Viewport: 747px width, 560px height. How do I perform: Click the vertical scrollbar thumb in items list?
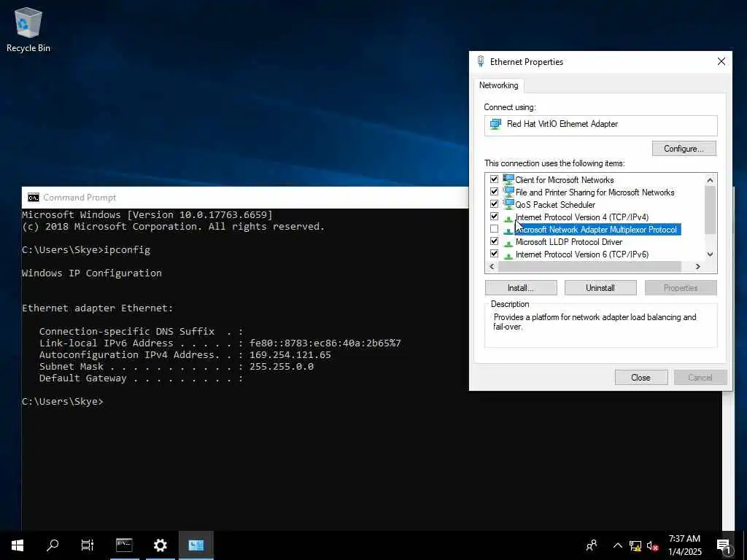(710, 210)
